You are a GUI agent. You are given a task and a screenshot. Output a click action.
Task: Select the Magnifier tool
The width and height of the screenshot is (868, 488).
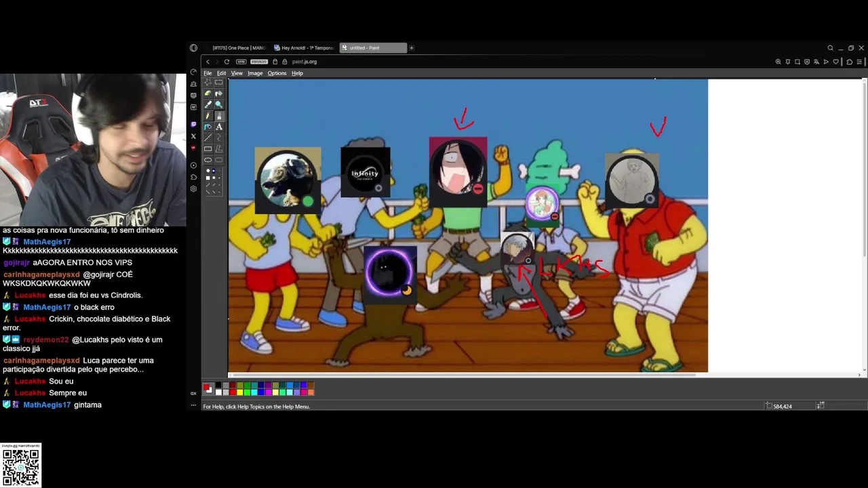(x=218, y=104)
